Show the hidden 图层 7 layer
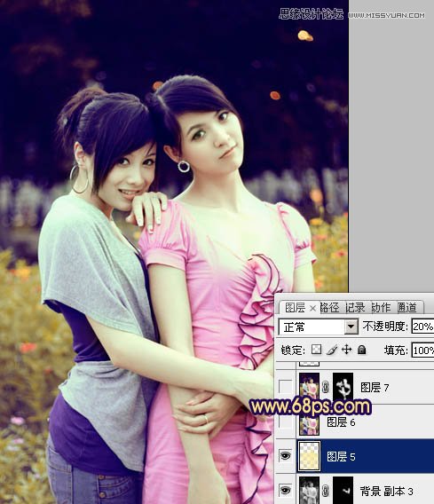Viewport: 434px width, 504px height. pos(285,387)
